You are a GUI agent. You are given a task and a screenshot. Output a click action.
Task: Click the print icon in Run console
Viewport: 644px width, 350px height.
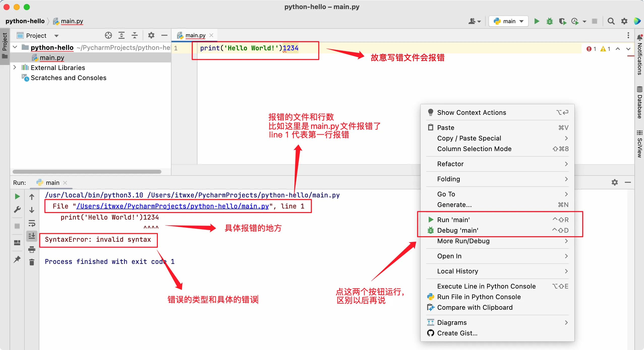32,250
